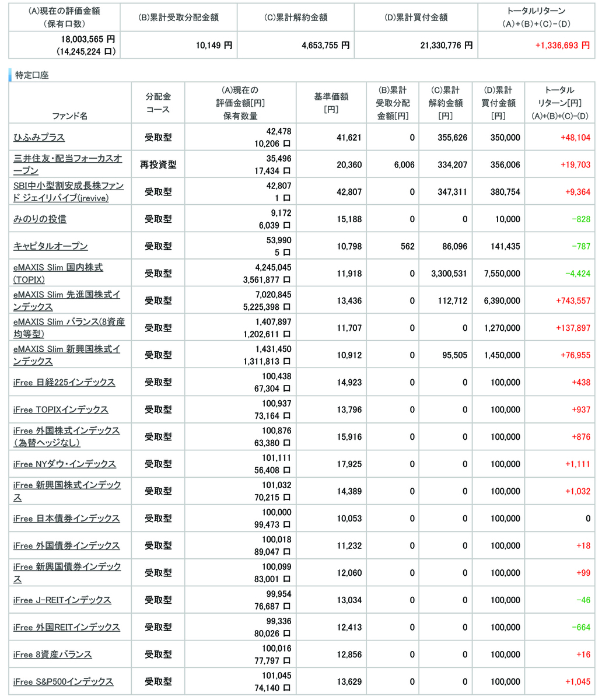Open iFree 新興国株式インデックス link
602x700 pixels.
tap(67, 491)
